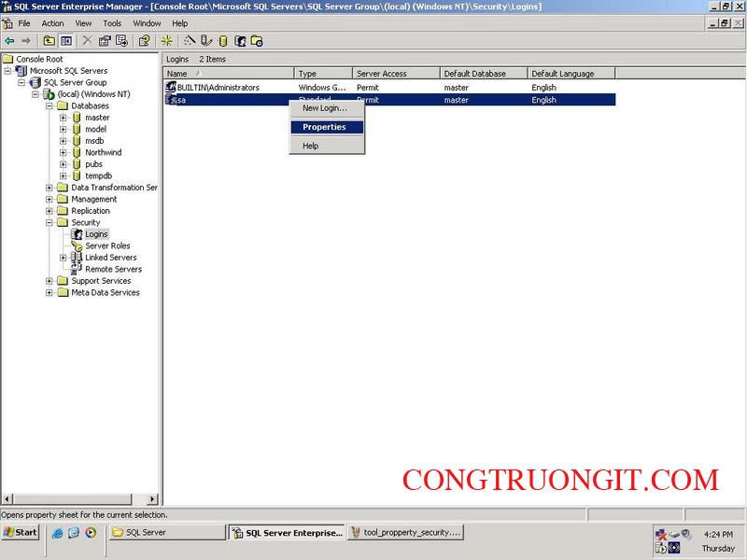Open the Tools menu
Image resolution: width=747 pixels, height=560 pixels.
tap(112, 23)
